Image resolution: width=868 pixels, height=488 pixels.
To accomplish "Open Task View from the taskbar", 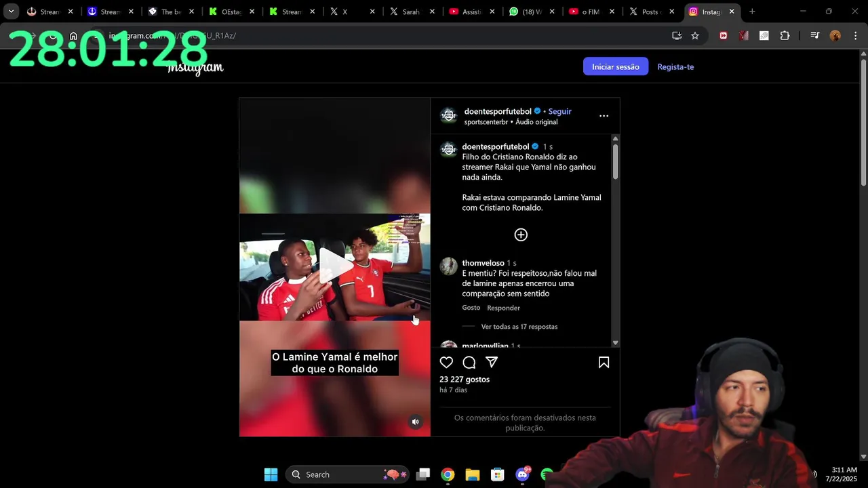I will coord(423,474).
